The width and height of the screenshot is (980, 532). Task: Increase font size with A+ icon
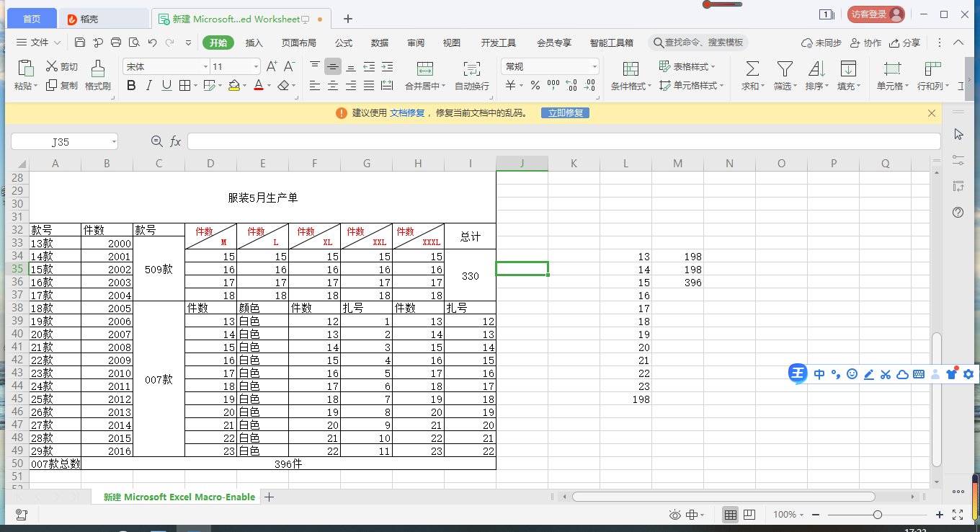tap(272, 66)
